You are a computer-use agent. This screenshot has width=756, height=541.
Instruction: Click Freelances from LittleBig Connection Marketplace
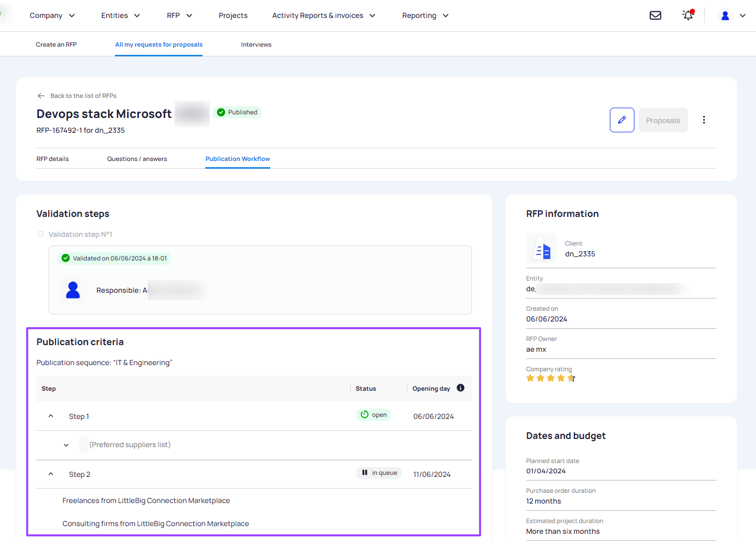[x=146, y=500]
